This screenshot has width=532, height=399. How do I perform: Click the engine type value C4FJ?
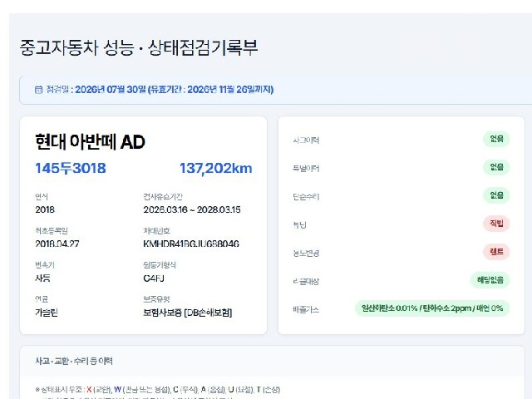[x=154, y=278]
